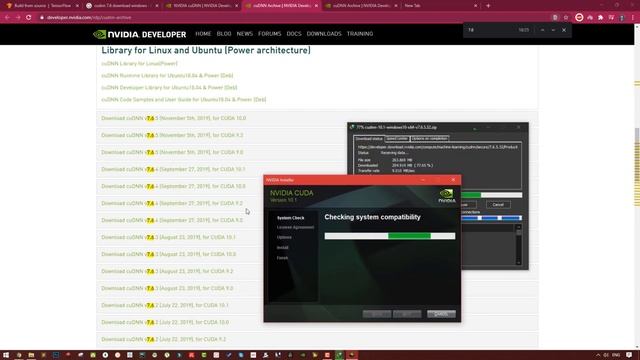The height and width of the screenshot is (360, 640).
Task: Expand cuDNN v7.6.5 for CUDA 9.2
Action: click(x=172, y=135)
